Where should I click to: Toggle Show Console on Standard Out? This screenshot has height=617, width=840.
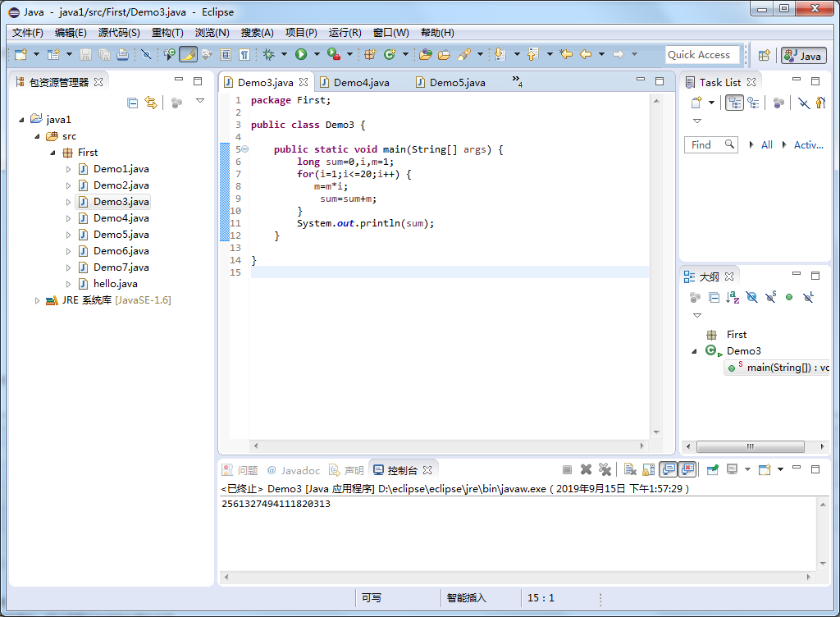pyautogui.click(x=668, y=469)
